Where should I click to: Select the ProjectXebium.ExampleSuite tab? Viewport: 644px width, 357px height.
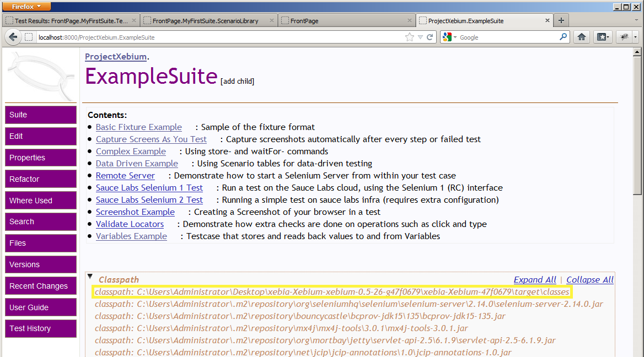[x=485, y=20]
